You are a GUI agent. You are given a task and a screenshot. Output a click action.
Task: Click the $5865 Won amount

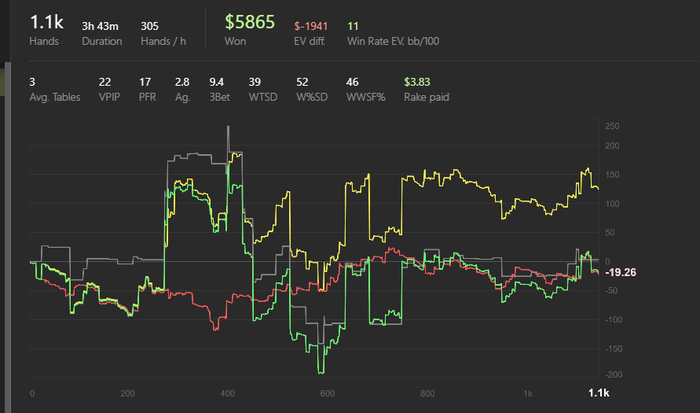tap(250, 30)
